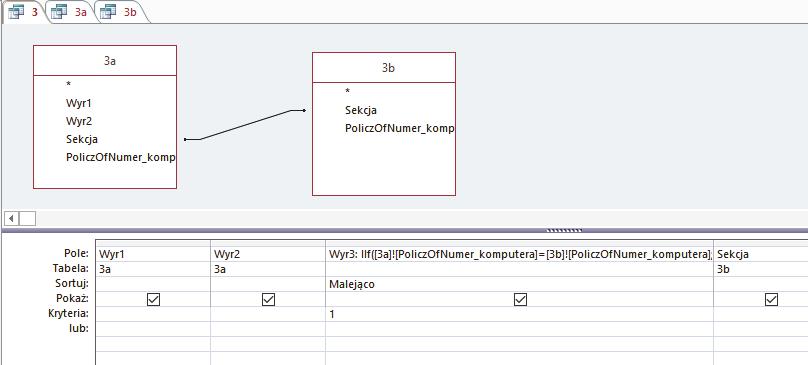This screenshot has width=808, height=365.
Task: Click the Pole cell containing Sekcja
Action: point(761,254)
